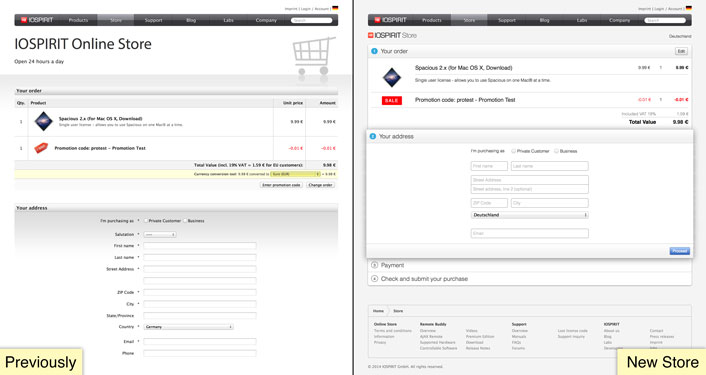Select Business radio in the New Store form
Screen dimensions: 706x375
557,151
